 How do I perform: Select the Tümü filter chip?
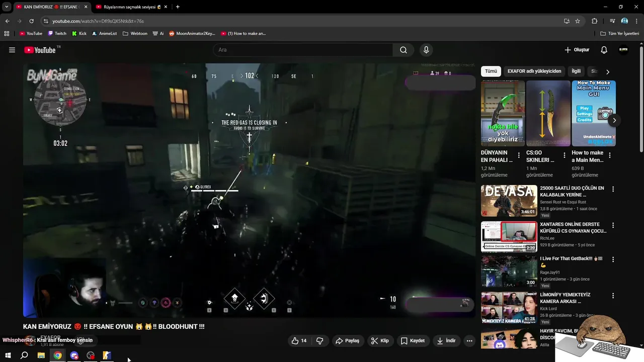pos(491,71)
